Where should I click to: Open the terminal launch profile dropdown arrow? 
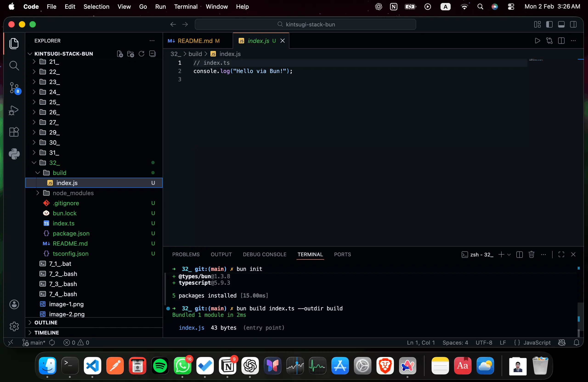509,254
